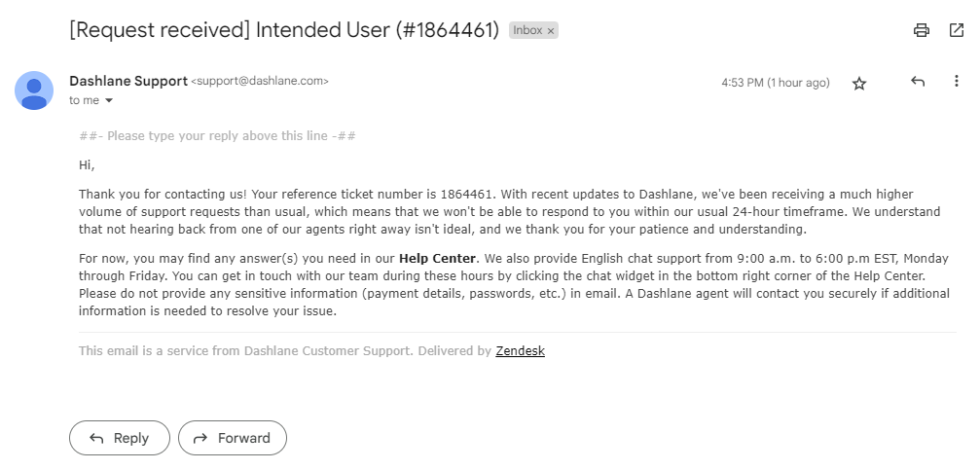Click the sender's profile avatar
Image resolution: width=980 pixels, height=470 pixels.
click(34, 90)
